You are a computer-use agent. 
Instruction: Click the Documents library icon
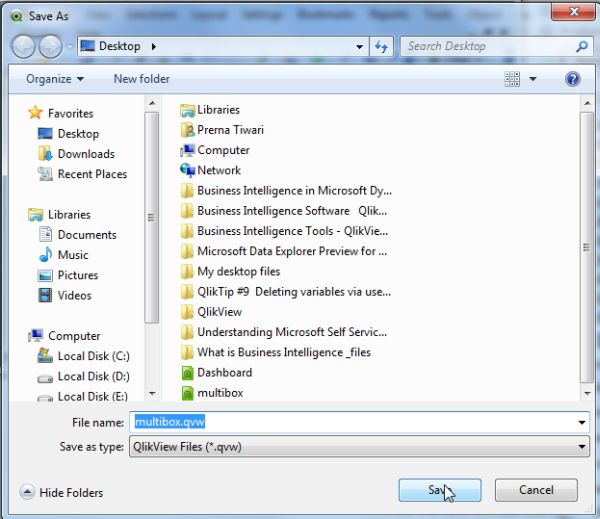[x=45, y=234]
